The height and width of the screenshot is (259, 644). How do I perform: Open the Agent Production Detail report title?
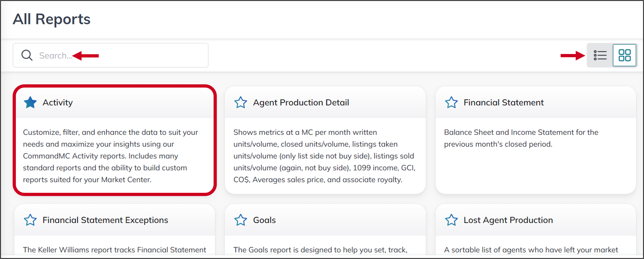(301, 102)
